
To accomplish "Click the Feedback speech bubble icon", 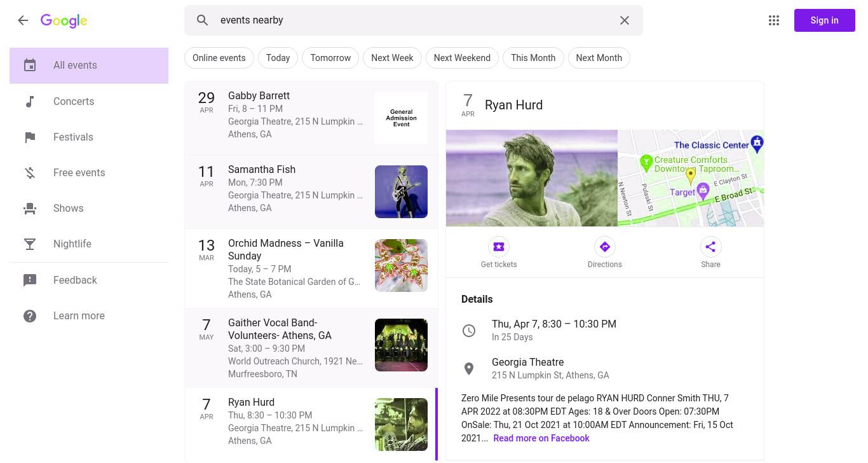I will (x=30, y=280).
